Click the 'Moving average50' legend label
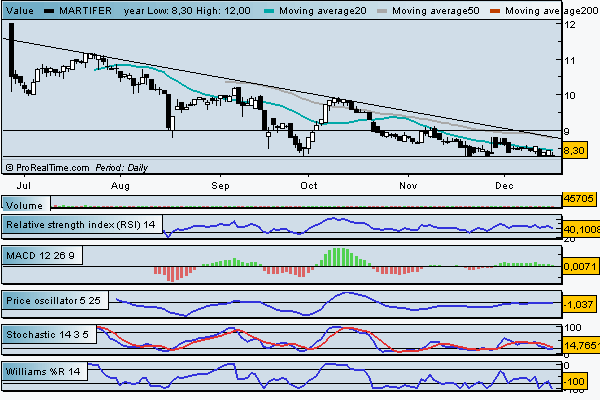Viewport: 600px width, 400px height. click(435, 11)
